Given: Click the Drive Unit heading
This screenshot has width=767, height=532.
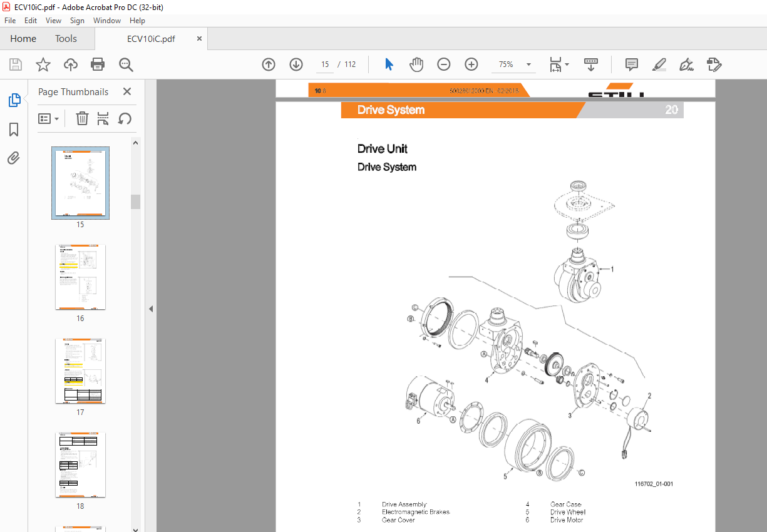Looking at the screenshot, I should (x=383, y=149).
